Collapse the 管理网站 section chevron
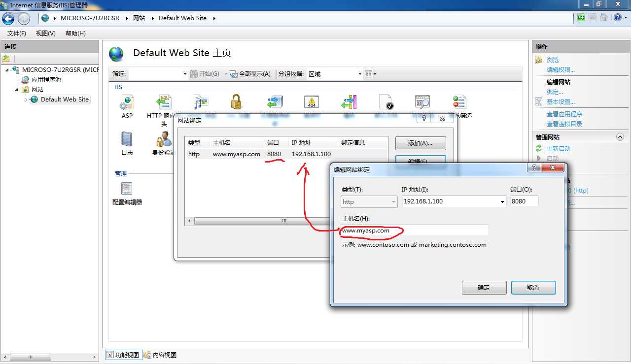 pos(620,137)
